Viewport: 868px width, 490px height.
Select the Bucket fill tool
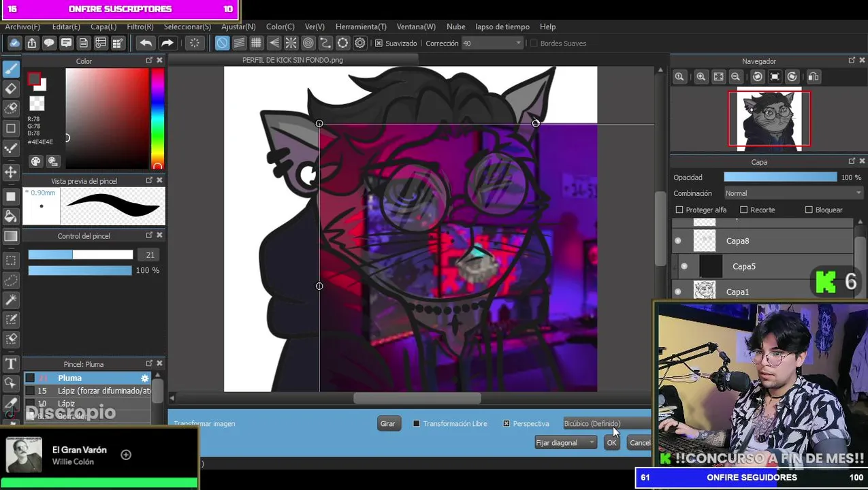[11, 216]
